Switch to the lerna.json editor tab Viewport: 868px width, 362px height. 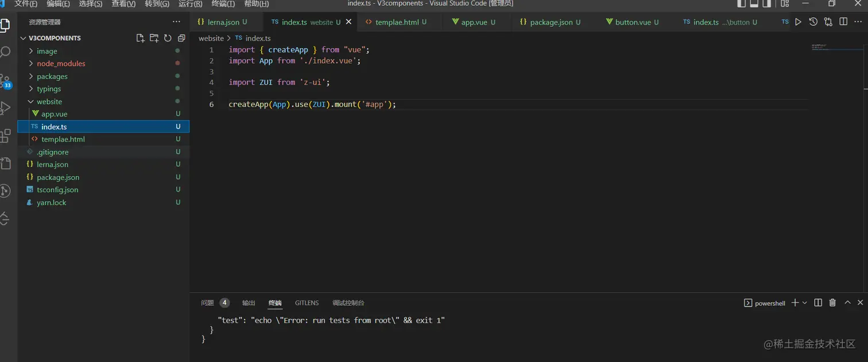coord(226,22)
